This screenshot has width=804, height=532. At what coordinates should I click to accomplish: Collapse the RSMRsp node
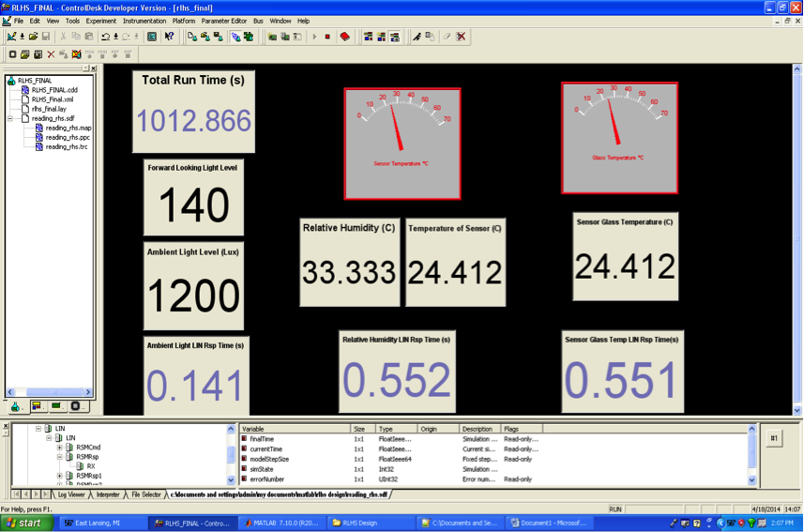tap(59, 457)
